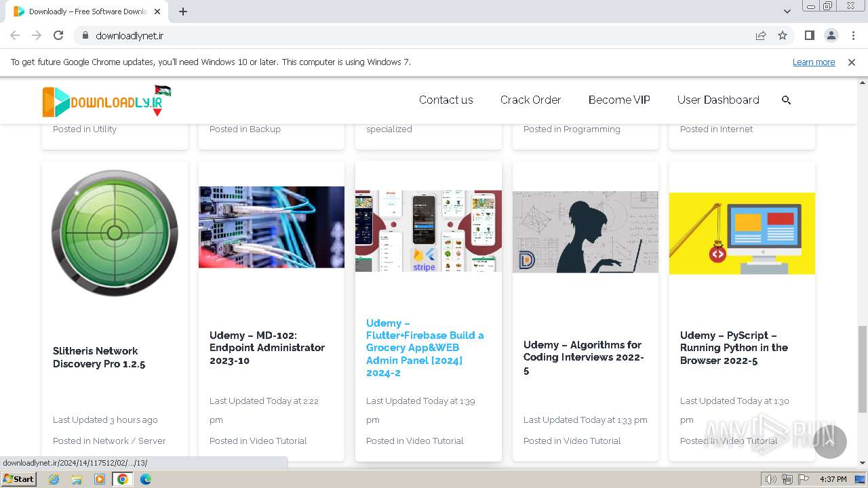The width and height of the screenshot is (868, 488).
Task: Bookmark this page with the star
Action: (783, 35)
